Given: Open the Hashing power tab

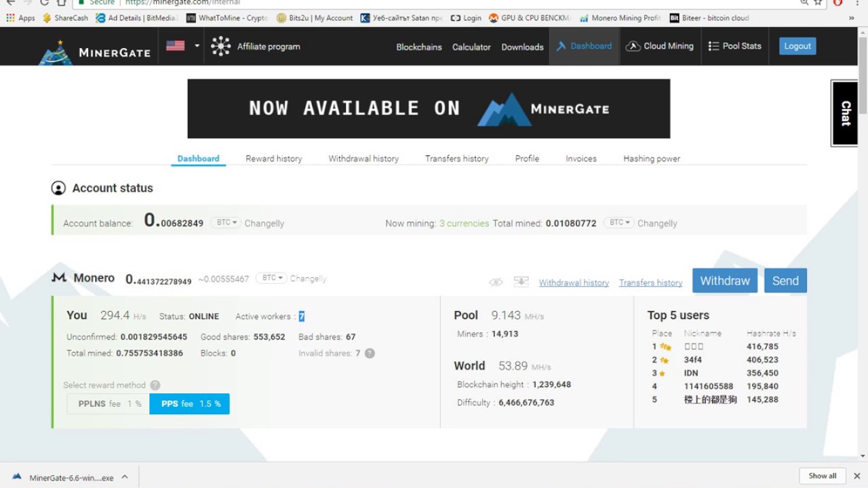Looking at the screenshot, I should coord(652,159).
